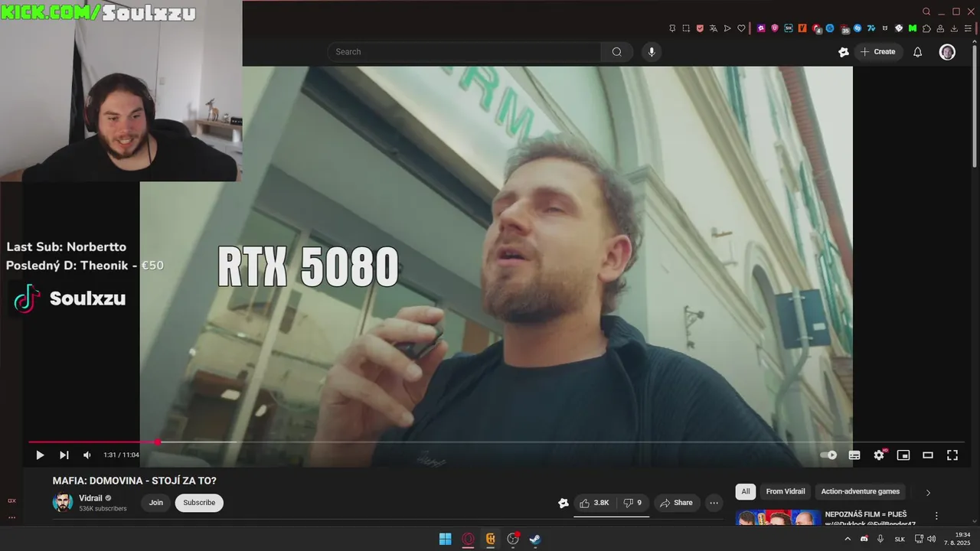Open the Windows Start menu
The height and width of the screenshot is (551, 980).
445,539
